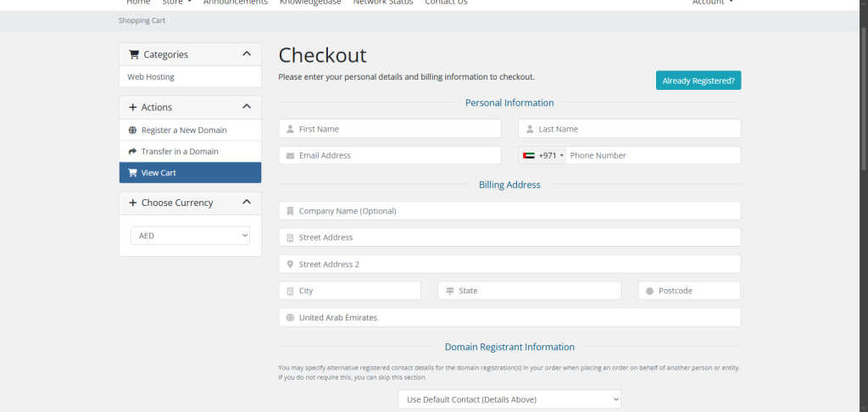Click the building icon in City field
The width and height of the screenshot is (868, 412).
click(290, 291)
